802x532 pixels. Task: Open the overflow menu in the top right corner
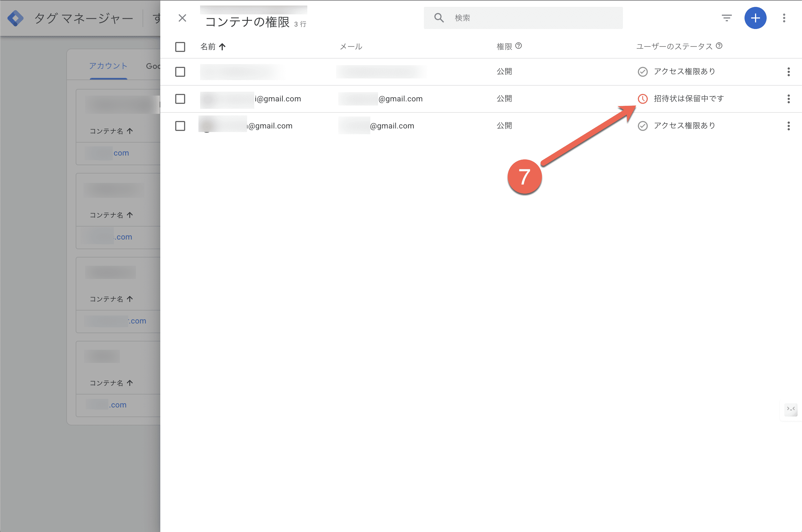click(784, 18)
